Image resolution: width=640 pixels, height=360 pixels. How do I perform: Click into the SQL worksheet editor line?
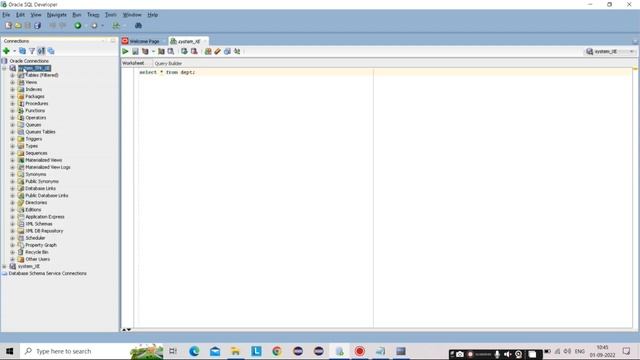pyautogui.click(x=384, y=72)
